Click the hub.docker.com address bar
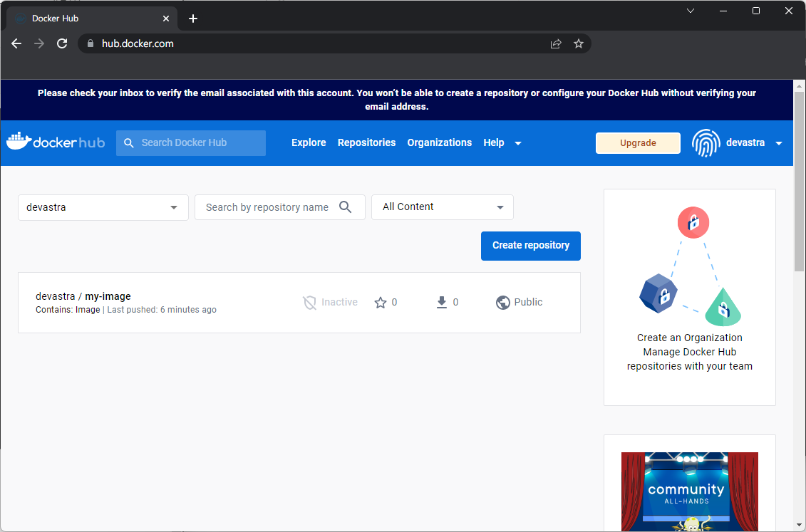The width and height of the screenshot is (806, 532). tap(334, 43)
